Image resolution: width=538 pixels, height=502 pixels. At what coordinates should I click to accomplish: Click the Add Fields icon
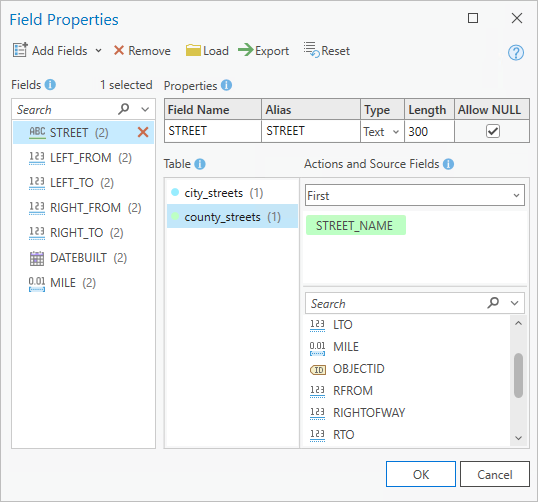[20, 50]
